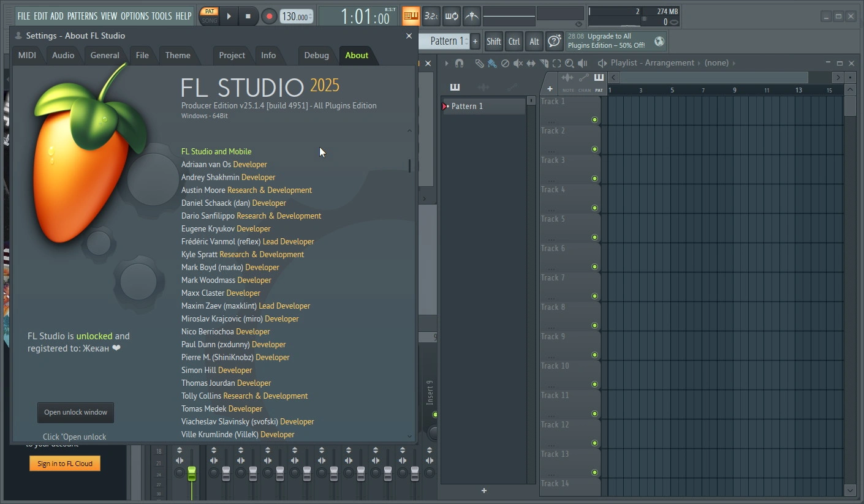The width and height of the screenshot is (864, 504).
Task: Toggle loop recording icon
Action: 451,17
